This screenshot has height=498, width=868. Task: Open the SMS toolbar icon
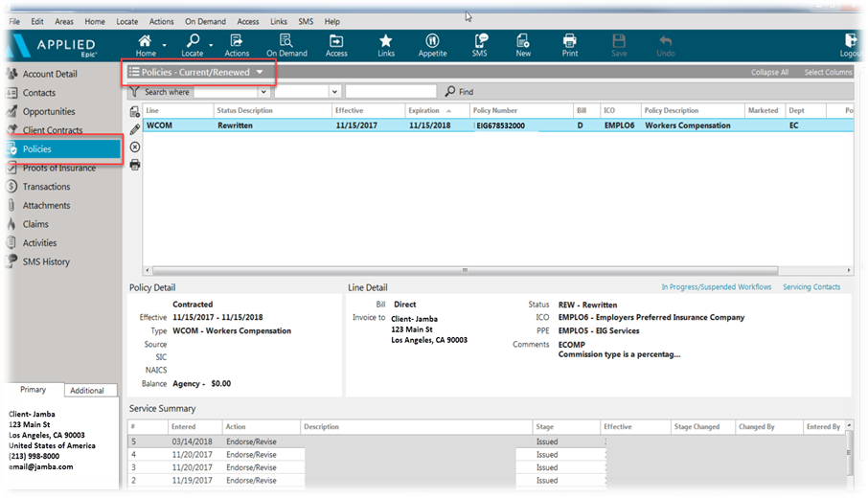pyautogui.click(x=480, y=44)
